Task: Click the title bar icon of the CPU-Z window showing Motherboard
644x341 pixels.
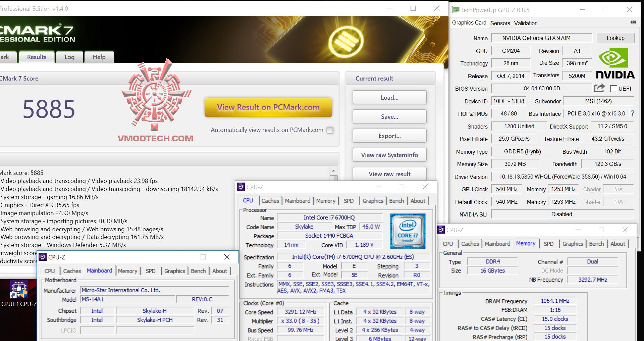Action: tap(43, 257)
